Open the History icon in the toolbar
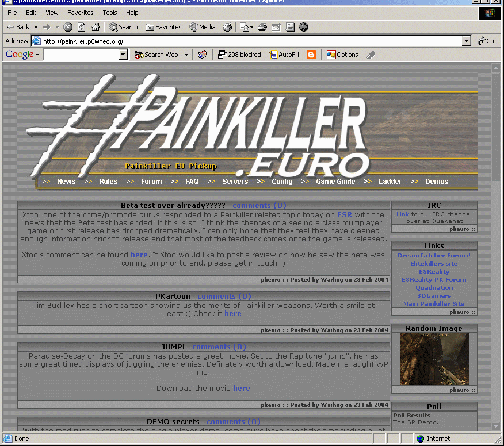 pyautogui.click(x=227, y=27)
